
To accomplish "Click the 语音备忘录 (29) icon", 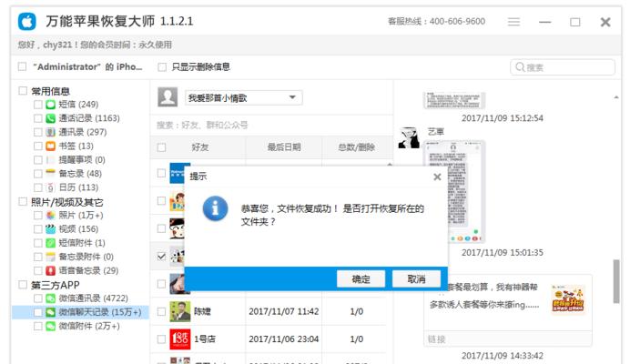I will 51,271.
